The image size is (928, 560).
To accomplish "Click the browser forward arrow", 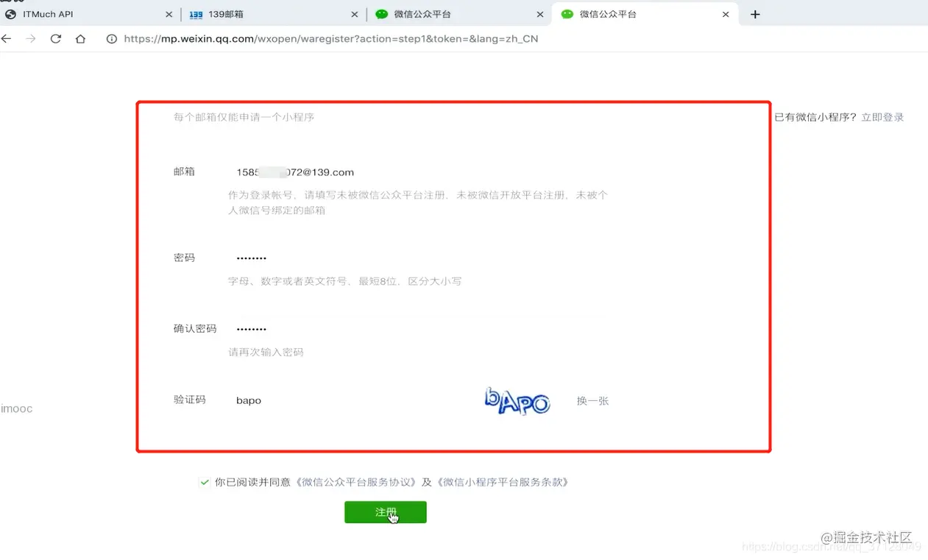I will coord(31,39).
